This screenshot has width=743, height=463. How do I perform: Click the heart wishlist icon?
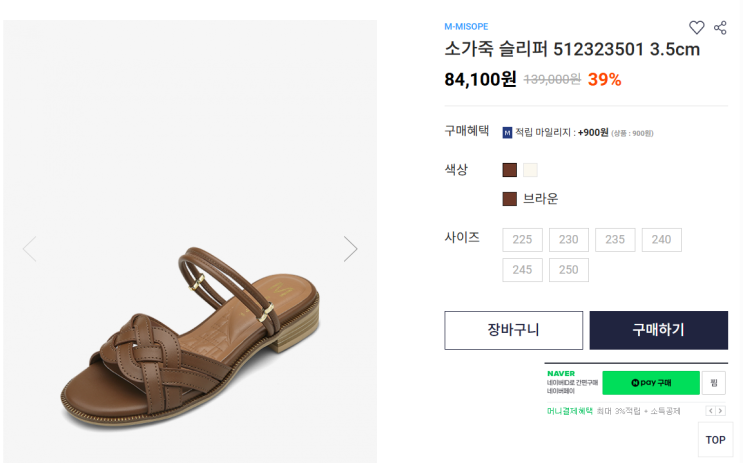click(x=697, y=28)
